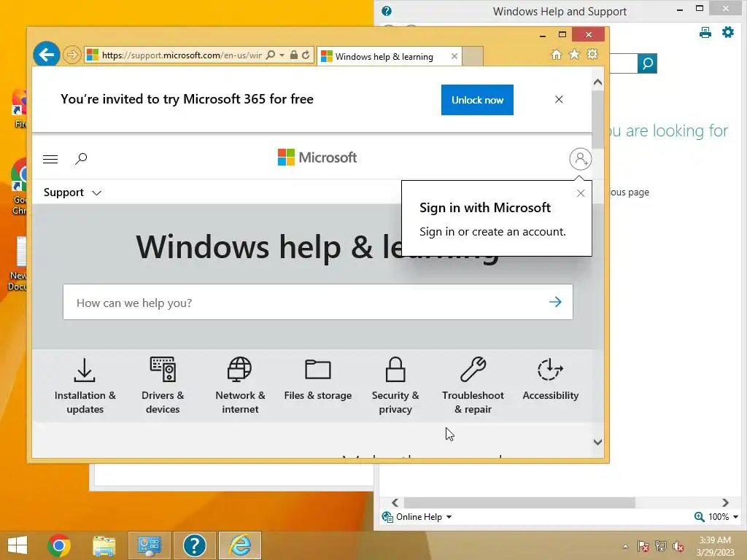The height and width of the screenshot is (560, 747).
Task: Click the Action Center flag icon
Action: click(x=643, y=546)
